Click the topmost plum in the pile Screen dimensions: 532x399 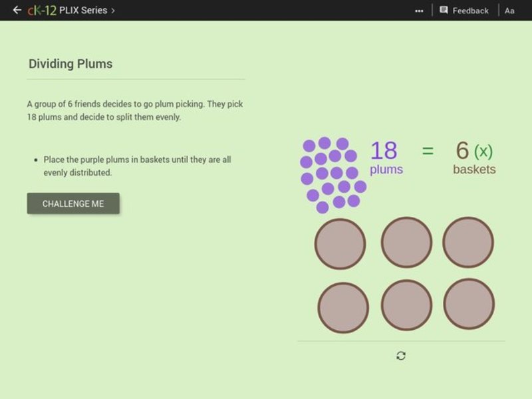pos(324,142)
